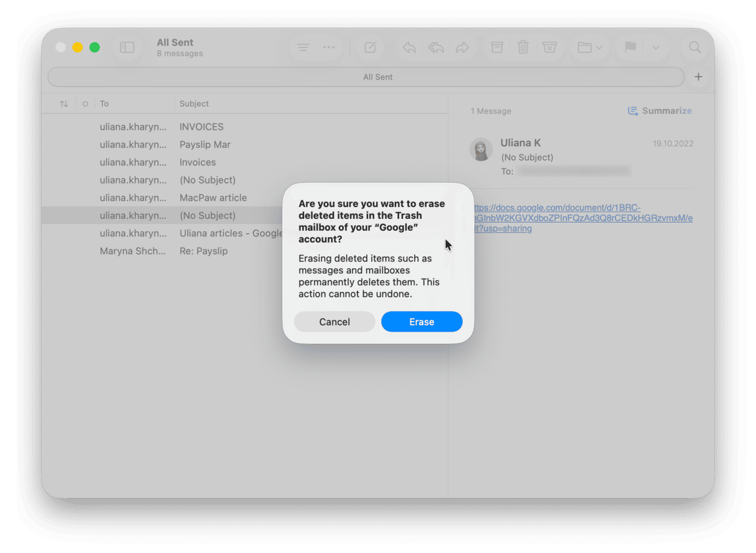Open the Google Docs link in message
The image size is (756, 553).
[583, 218]
